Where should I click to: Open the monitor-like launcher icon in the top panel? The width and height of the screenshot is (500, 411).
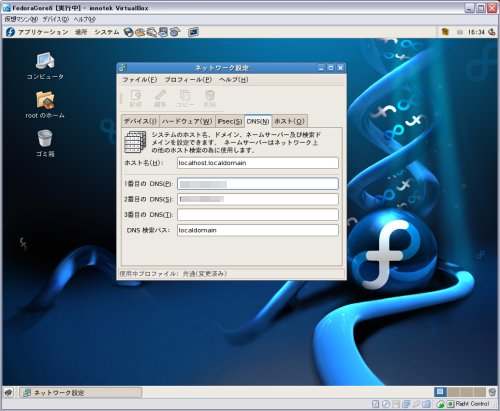click(163, 32)
